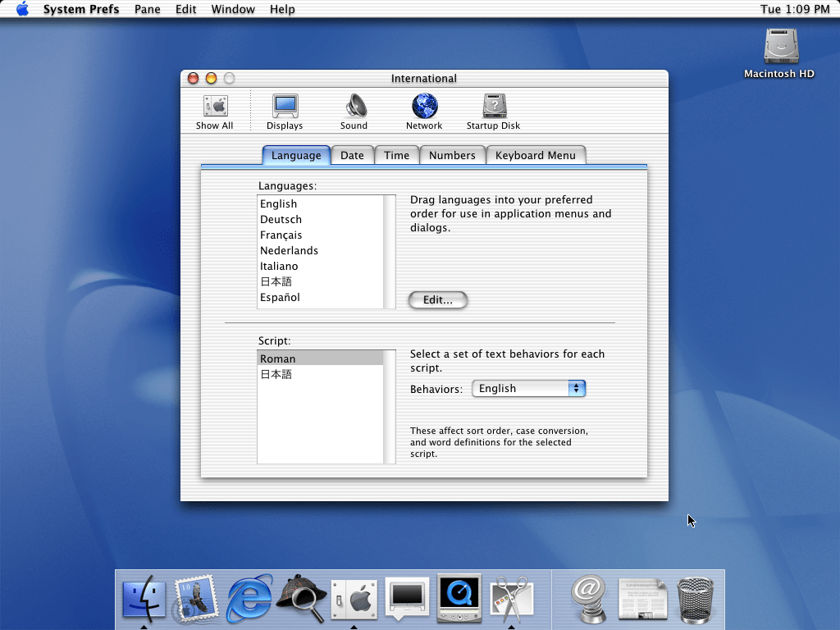Viewport: 840px width, 630px height.
Task: Open the Displays preference pane
Action: (285, 111)
